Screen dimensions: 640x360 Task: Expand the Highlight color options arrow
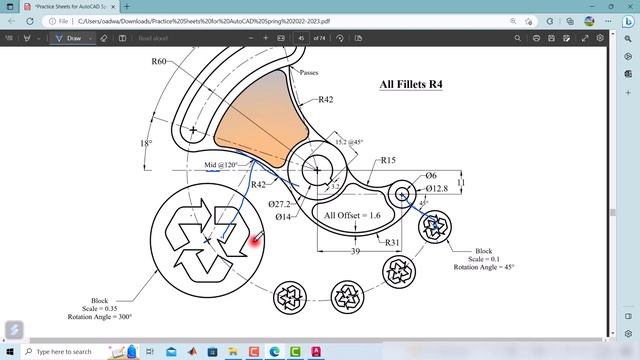(38, 38)
